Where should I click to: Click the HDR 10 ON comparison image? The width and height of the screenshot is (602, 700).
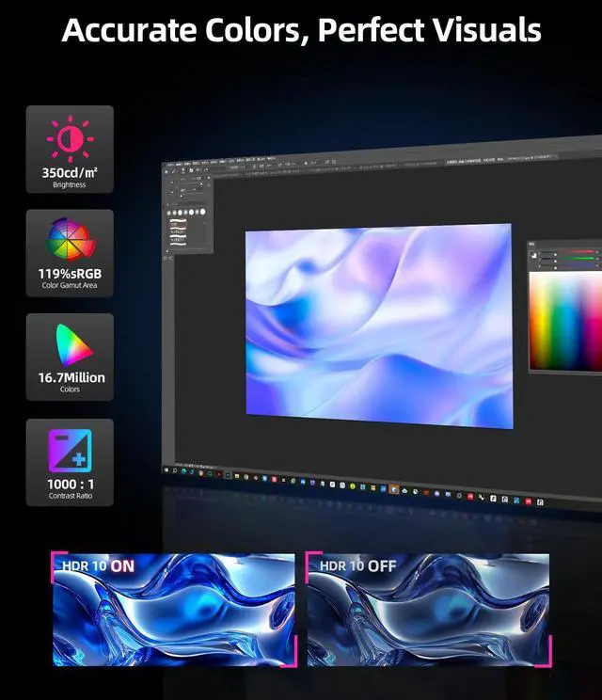coord(172,610)
